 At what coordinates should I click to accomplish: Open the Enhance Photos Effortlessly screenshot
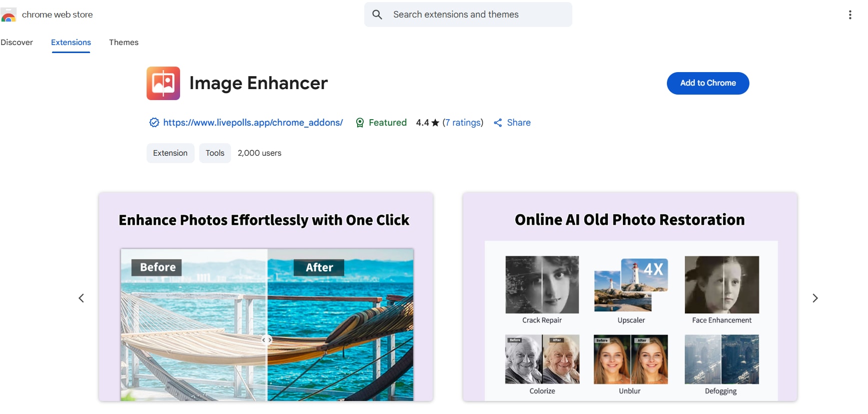coord(266,297)
